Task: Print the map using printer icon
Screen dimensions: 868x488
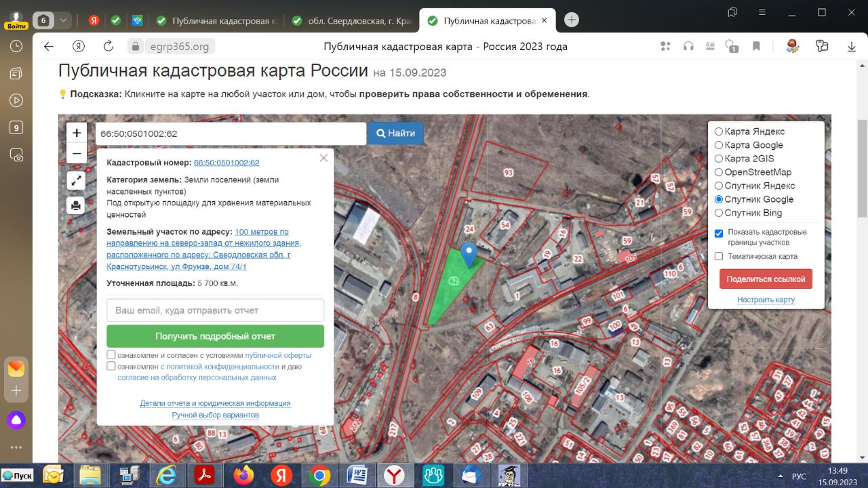Action: tap(77, 205)
